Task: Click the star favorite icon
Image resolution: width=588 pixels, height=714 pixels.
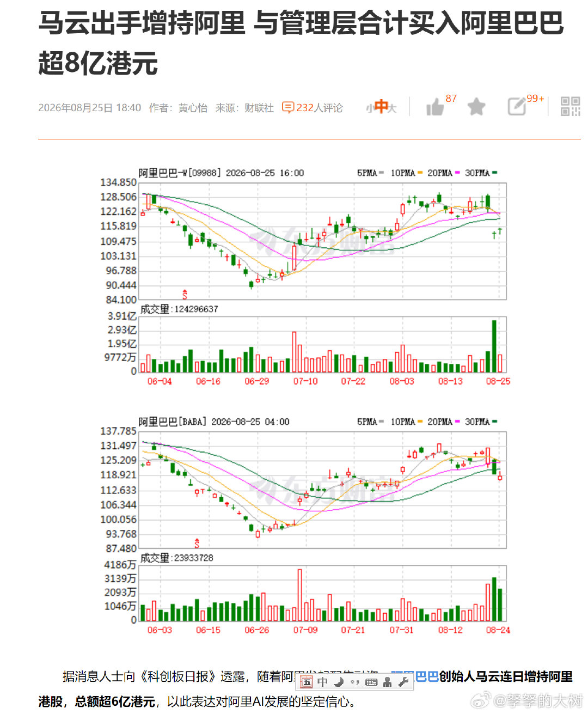Action: tap(476, 107)
